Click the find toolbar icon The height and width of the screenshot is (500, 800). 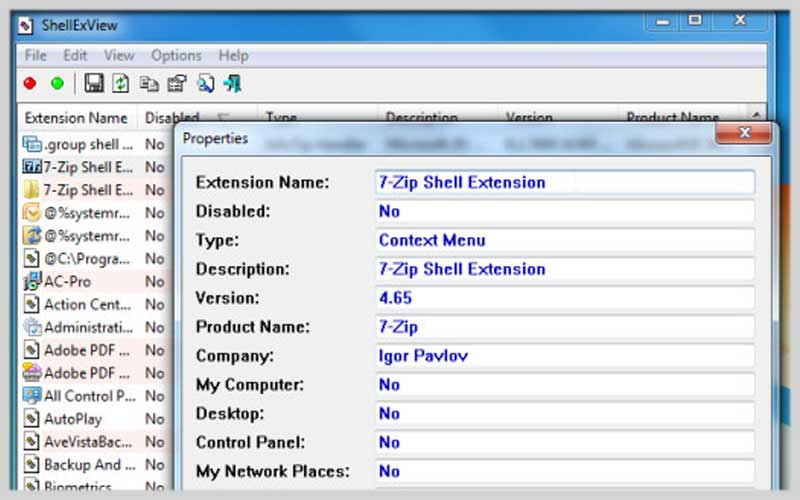[x=206, y=84]
